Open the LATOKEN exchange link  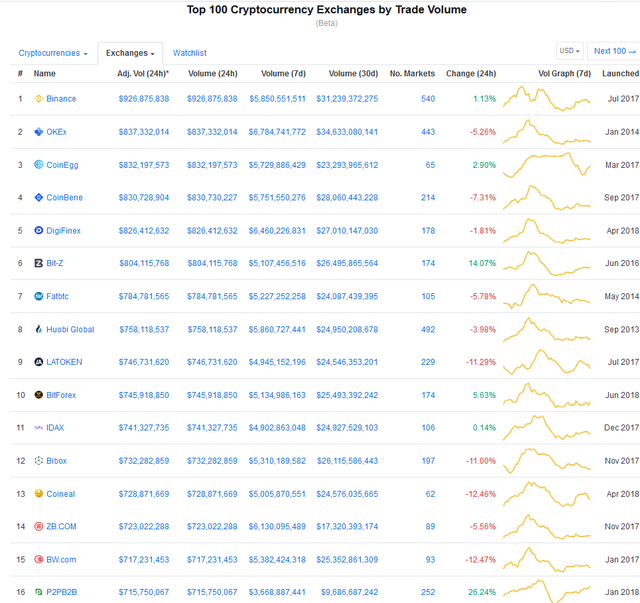[x=64, y=362]
